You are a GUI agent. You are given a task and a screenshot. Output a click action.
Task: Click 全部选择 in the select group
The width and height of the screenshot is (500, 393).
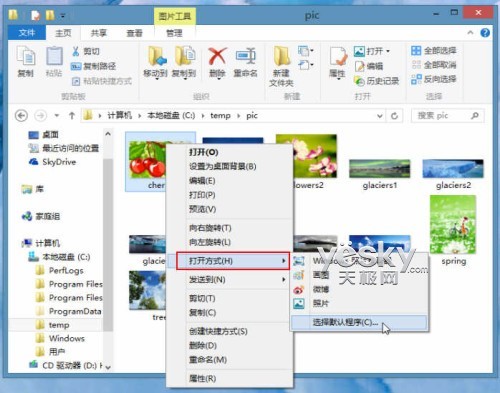[x=434, y=51]
